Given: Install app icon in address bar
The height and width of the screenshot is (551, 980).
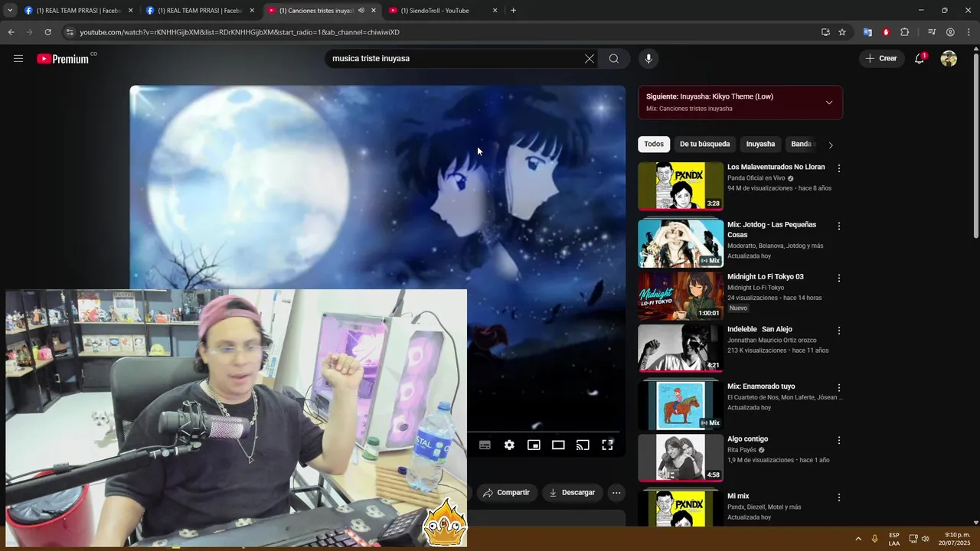Looking at the screenshot, I should coord(825,32).
